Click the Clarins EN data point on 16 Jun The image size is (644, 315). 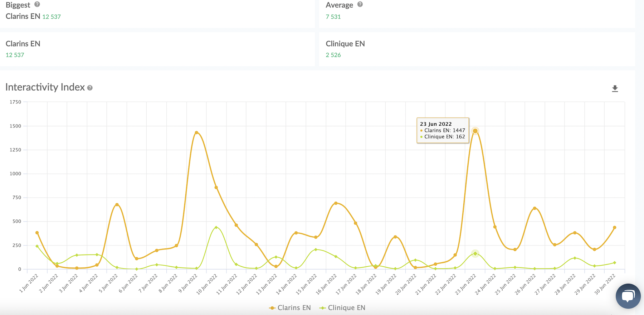336,203
